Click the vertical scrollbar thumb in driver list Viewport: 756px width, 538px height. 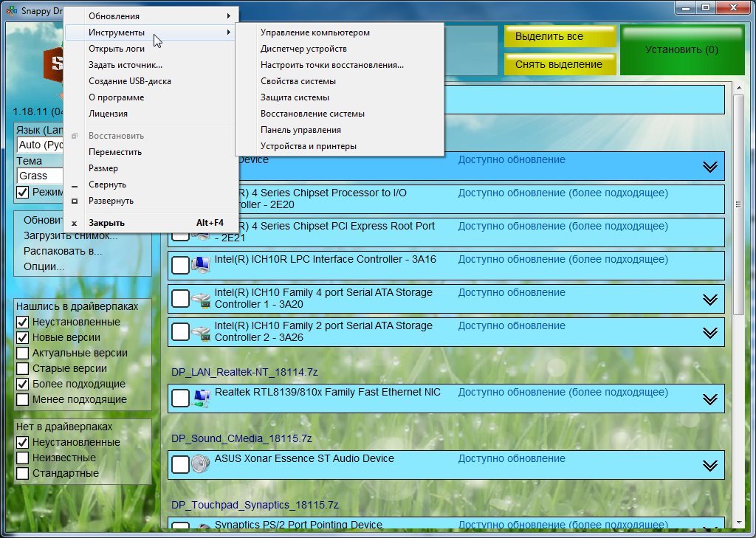coord(738,199)
